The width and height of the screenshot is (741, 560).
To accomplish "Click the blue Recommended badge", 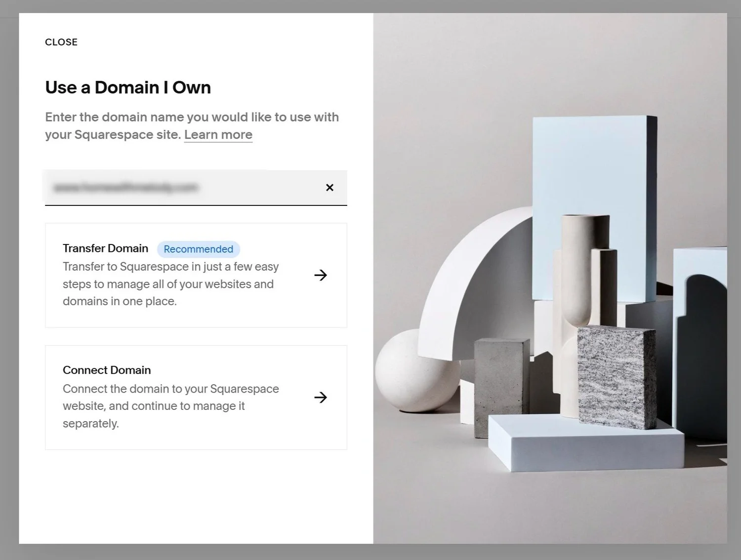I will (x=198, y=249).
